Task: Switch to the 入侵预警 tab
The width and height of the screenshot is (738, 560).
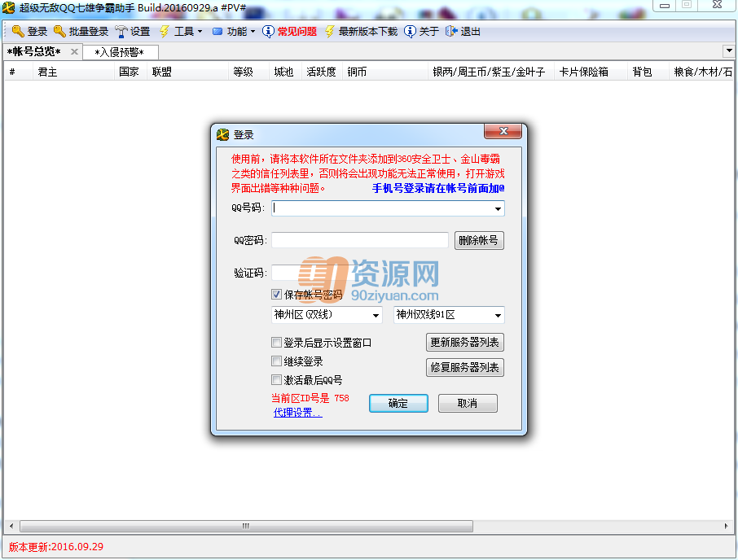Action: point(120,52)
